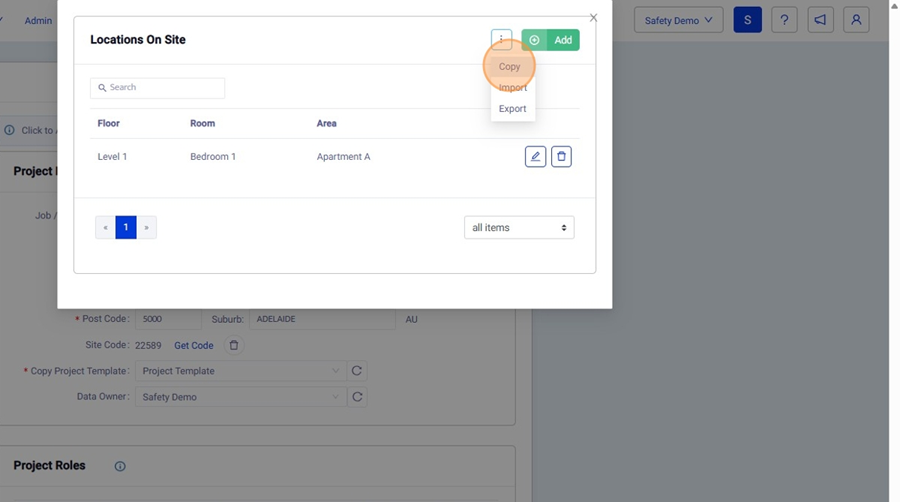The image size is (900, 502).
Task: Edit the Level 1 location row
Action: point(535,157)
